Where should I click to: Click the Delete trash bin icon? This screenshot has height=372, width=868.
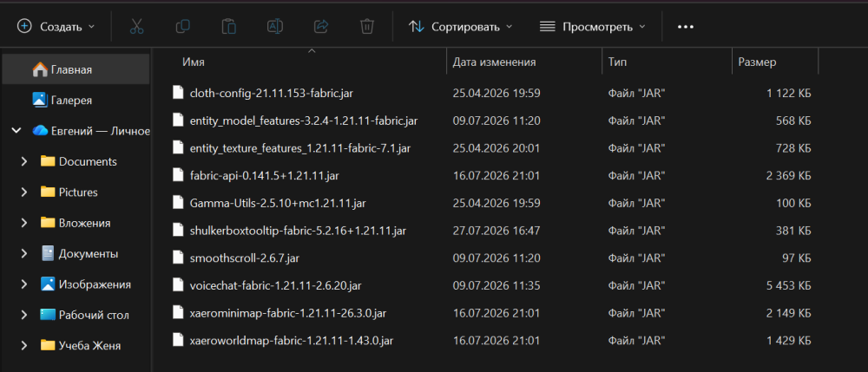click(x=367, y=26)
